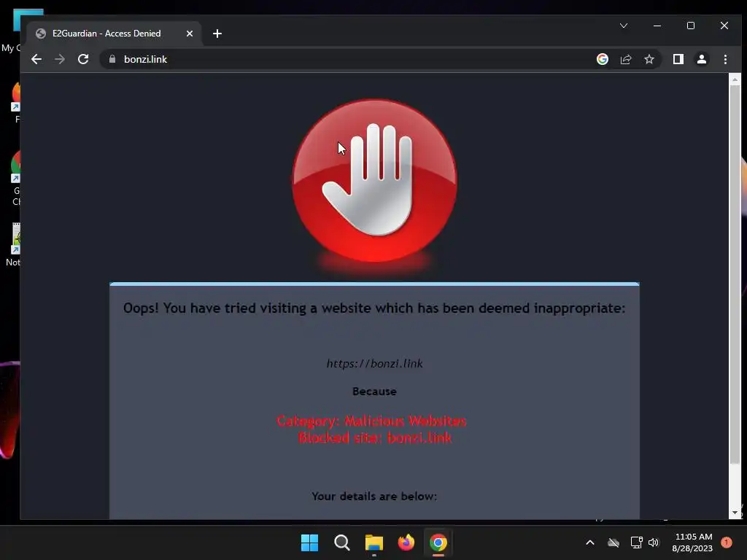
Task: Open the Windows Start menu
Action: pos(309,542)
